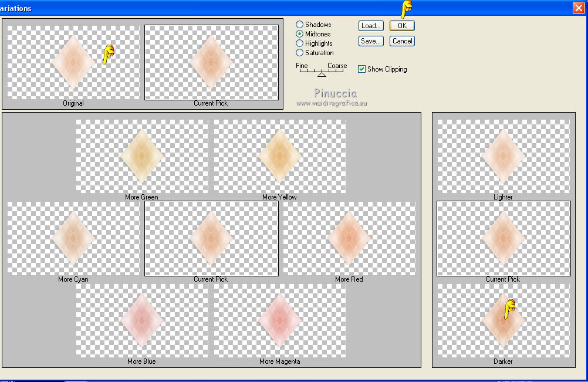Apply the Darker variation

(503, 320)
